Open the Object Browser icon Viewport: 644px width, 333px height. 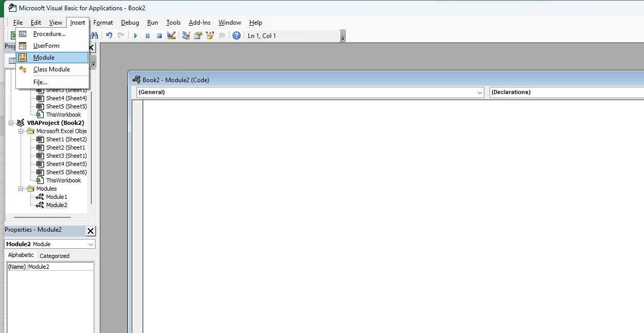click(x=210, y=35)
